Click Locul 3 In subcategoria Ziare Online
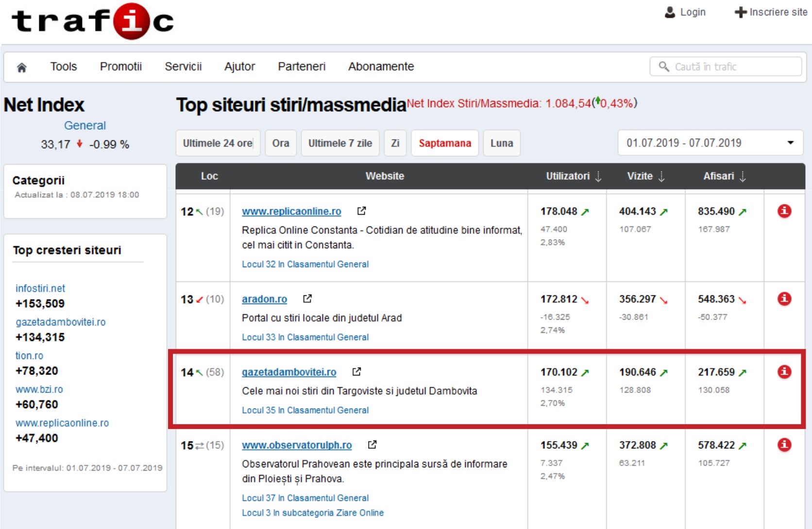 pos(313,512)
